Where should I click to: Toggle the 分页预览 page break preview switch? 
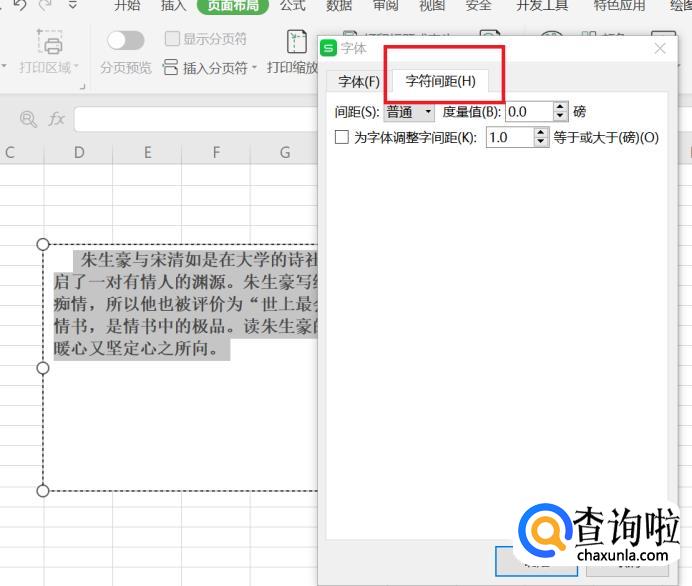pos(126,41)
